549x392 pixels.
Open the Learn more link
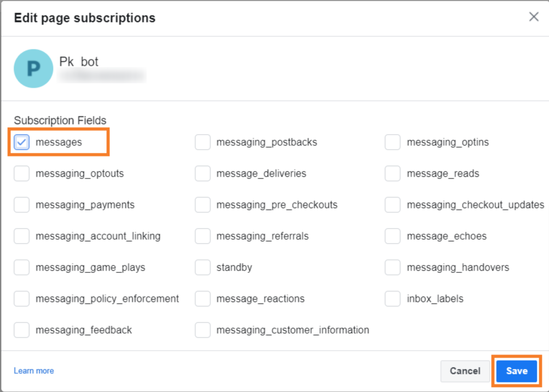click(x=34, y=371)
